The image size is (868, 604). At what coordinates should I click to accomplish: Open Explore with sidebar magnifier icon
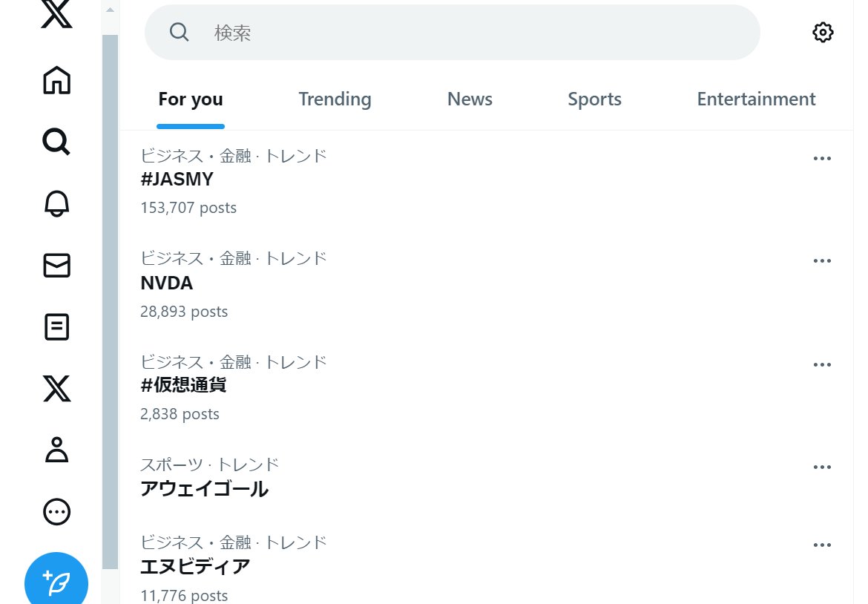(x=56, y=142)
